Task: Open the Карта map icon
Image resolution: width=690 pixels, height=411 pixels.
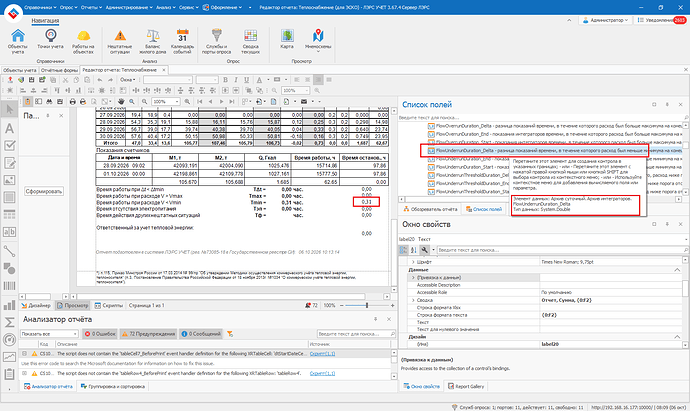Action: point(287,39)
